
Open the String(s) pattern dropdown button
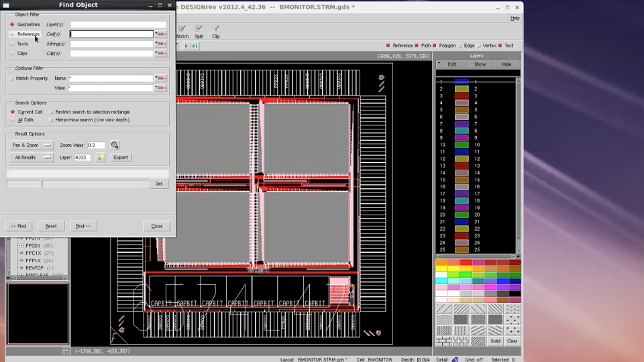point(160,44)
